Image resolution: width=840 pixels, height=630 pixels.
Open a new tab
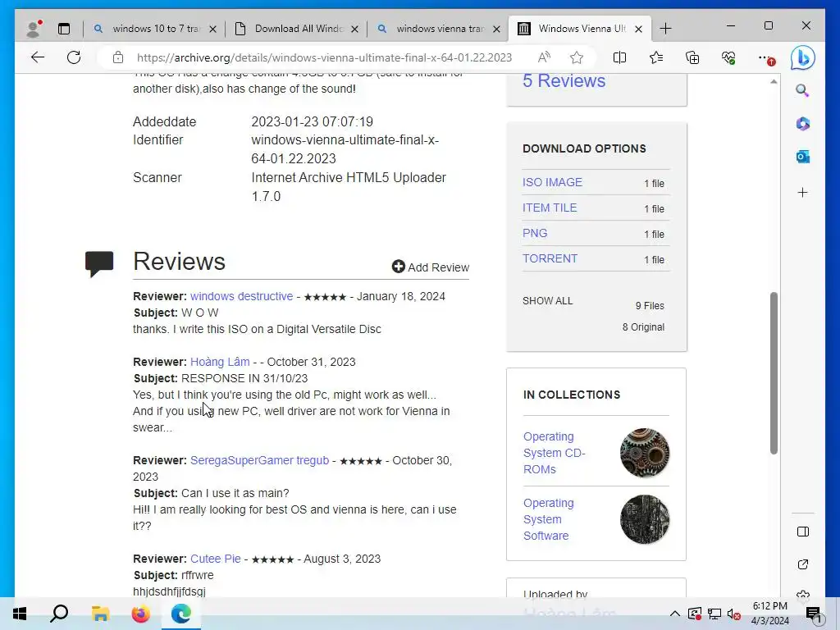pos(665,29)
